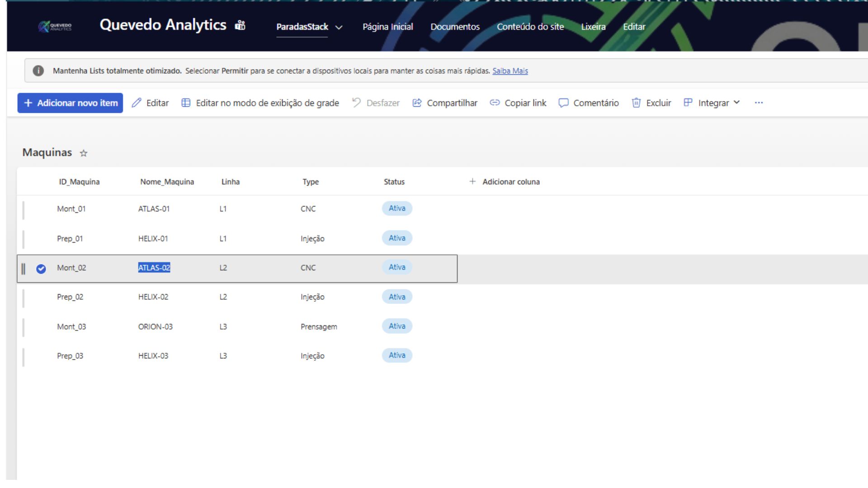
Task: Click the Copiar link icon
Action: (x=495, y=103)
